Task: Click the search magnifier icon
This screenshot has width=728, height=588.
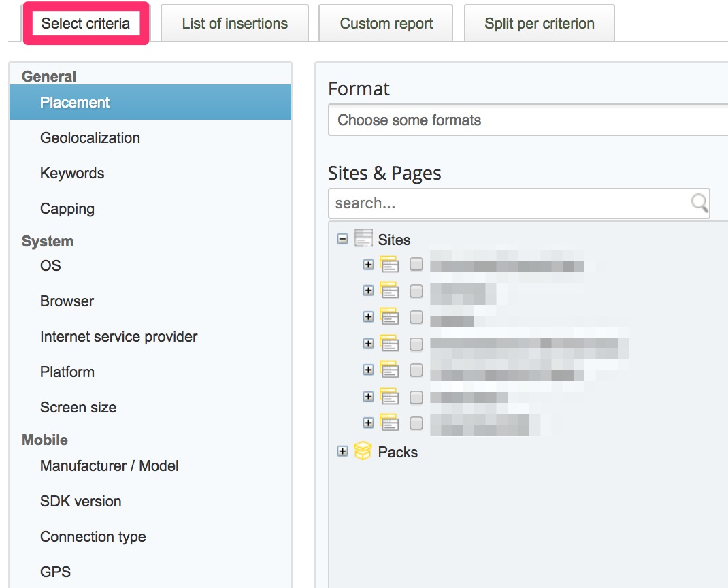Action: pos(699,203)
